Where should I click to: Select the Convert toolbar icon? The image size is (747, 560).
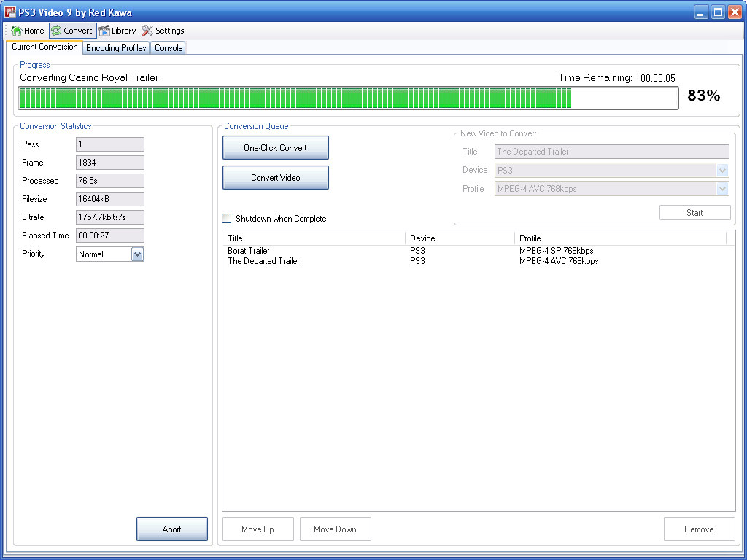pos(56,31)
